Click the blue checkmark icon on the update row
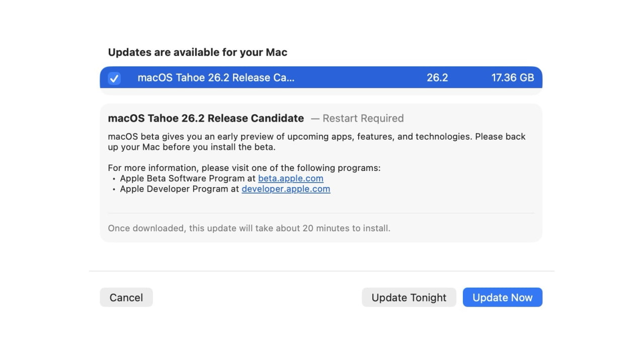 114,78
